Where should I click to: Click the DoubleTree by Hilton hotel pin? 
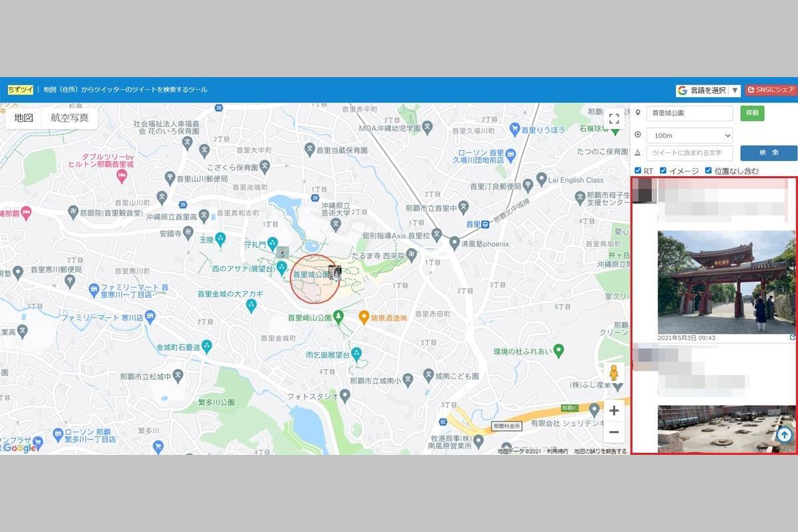pyautogui.click(x=121, y=176)
